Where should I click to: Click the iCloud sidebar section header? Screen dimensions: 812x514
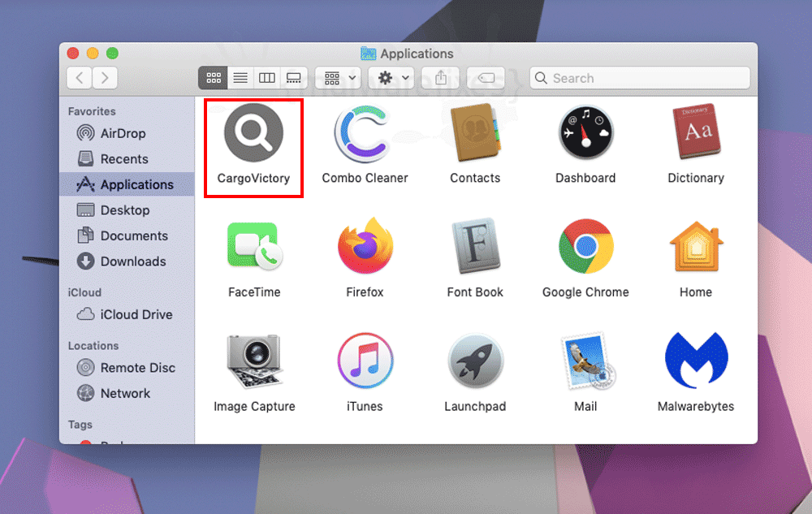click(x=84, y=292)
